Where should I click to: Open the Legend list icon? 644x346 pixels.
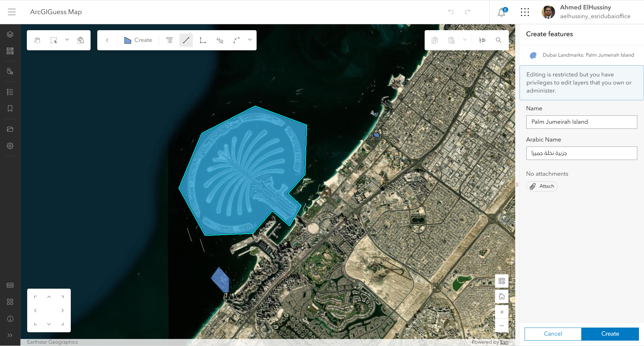point(10,92)
